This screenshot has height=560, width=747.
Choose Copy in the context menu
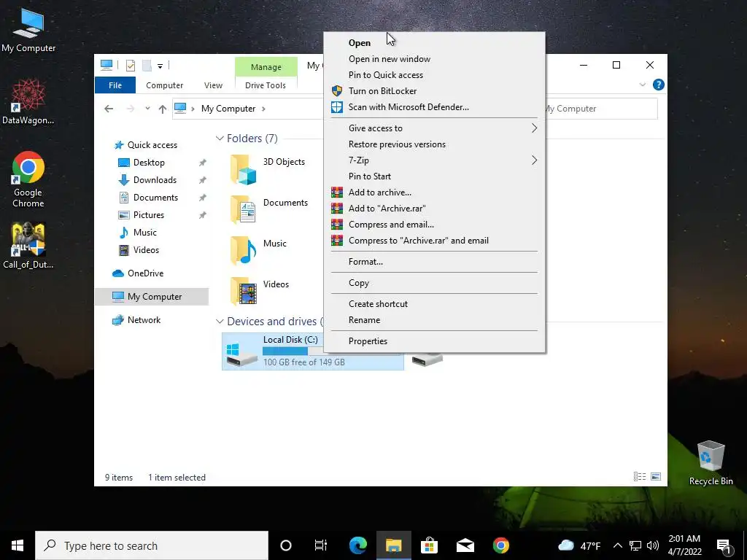pos(435,283)
